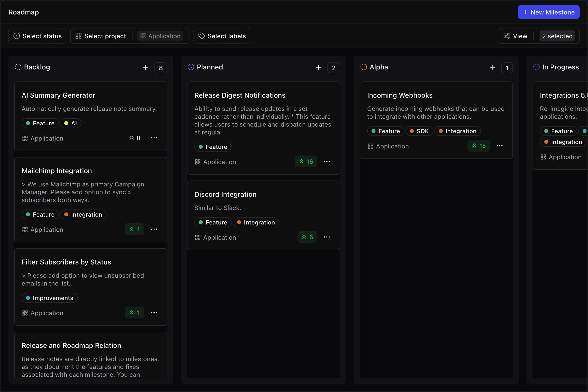Add a new card to the Alpha column

[x=492, y=67]
